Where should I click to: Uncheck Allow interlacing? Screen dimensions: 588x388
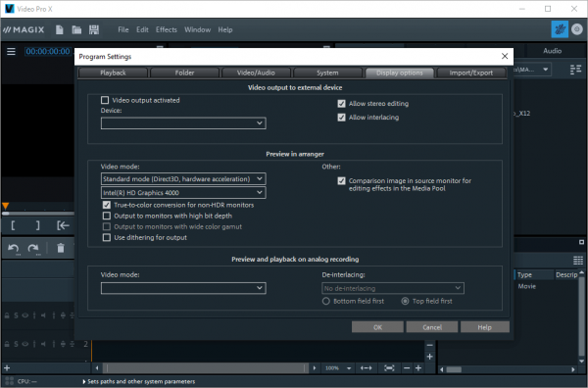pyautogui.click(x=341, y=118)
